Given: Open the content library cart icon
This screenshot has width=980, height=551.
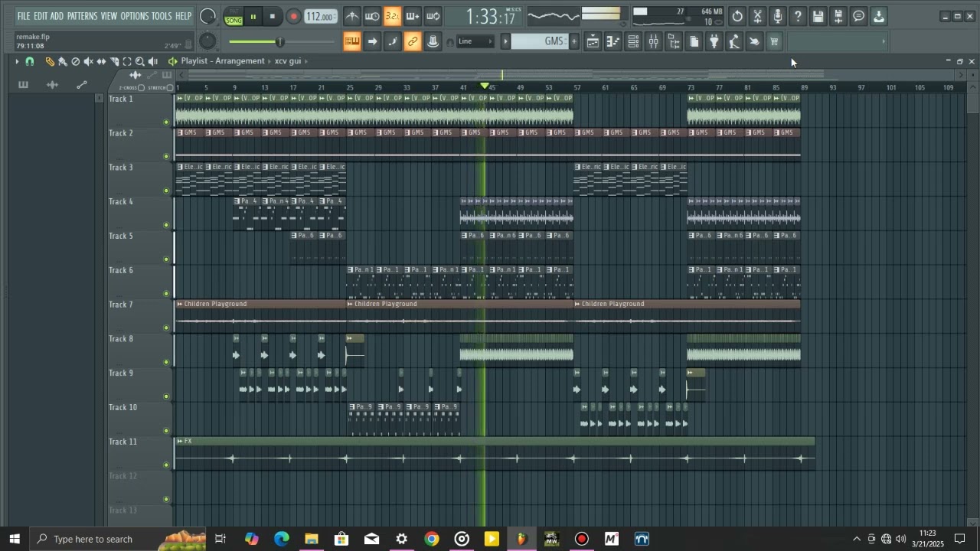Looking at the screenshot, I should click(774, 42).
